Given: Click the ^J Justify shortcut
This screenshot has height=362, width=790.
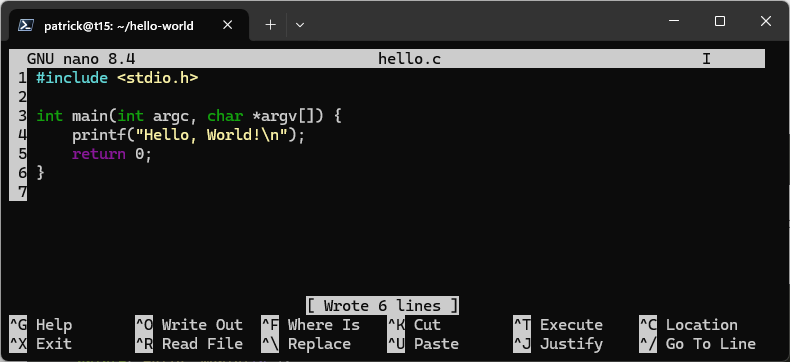Looking at the screenshot, I should pyautogui.click(x=558, y=344).
